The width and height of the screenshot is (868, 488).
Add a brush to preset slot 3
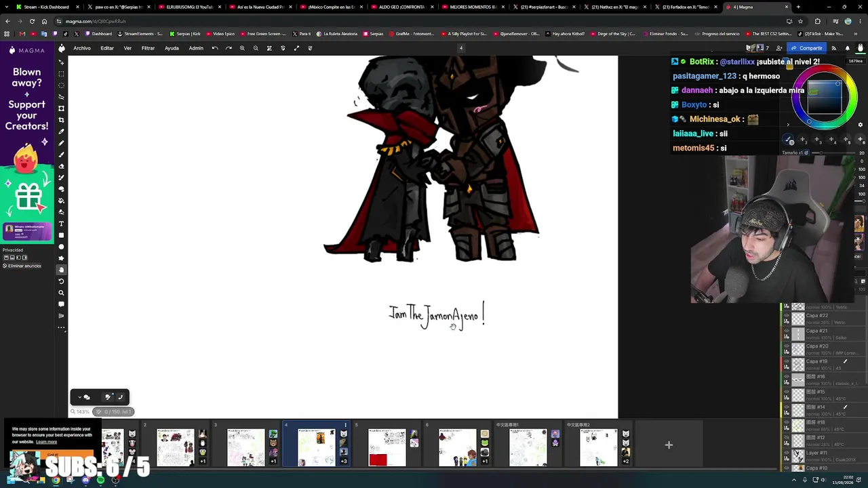pos(817,140)
